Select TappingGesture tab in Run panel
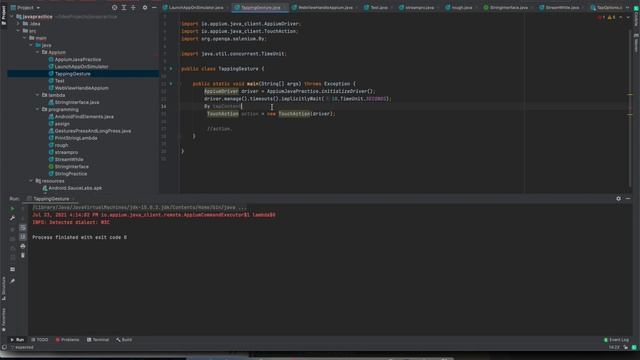Screen dimensions: 640x360 pos(51,199)
